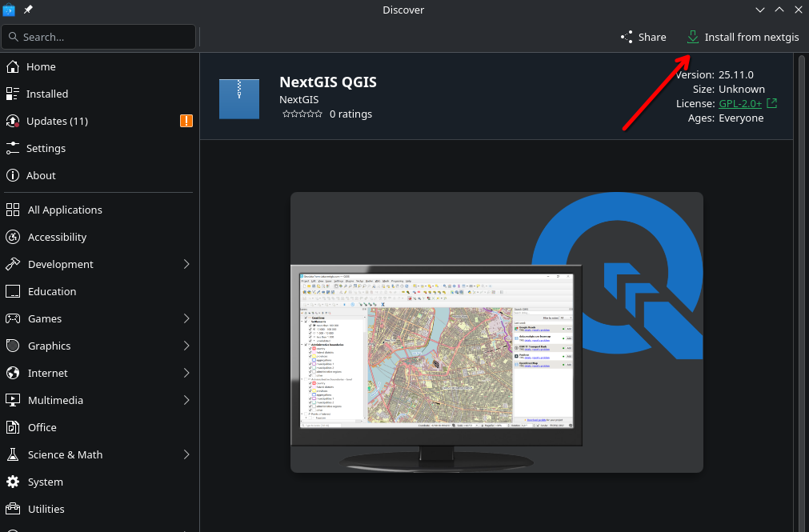Click the Accessibility category icon
Image resolution: width=809 pixels, height=532 pixels.
(13, 238)
